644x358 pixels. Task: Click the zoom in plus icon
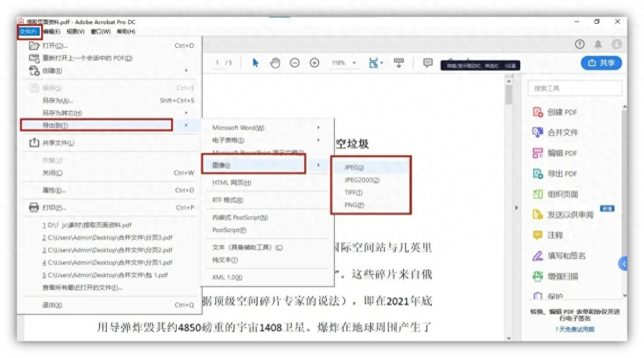click(x=314, y=63)
